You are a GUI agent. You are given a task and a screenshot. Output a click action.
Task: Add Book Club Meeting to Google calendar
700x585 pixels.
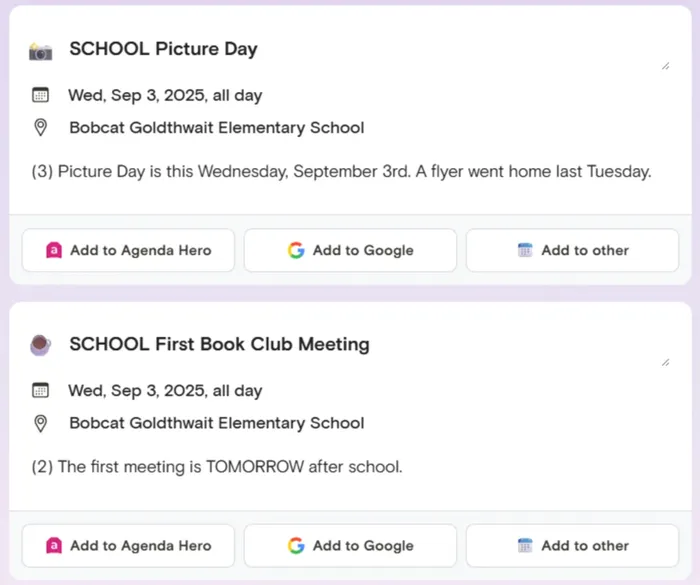click(x=350, y=546)
